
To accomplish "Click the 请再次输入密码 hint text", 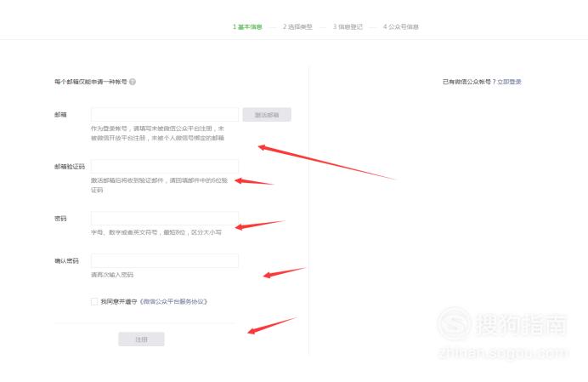I will [112, 275].
